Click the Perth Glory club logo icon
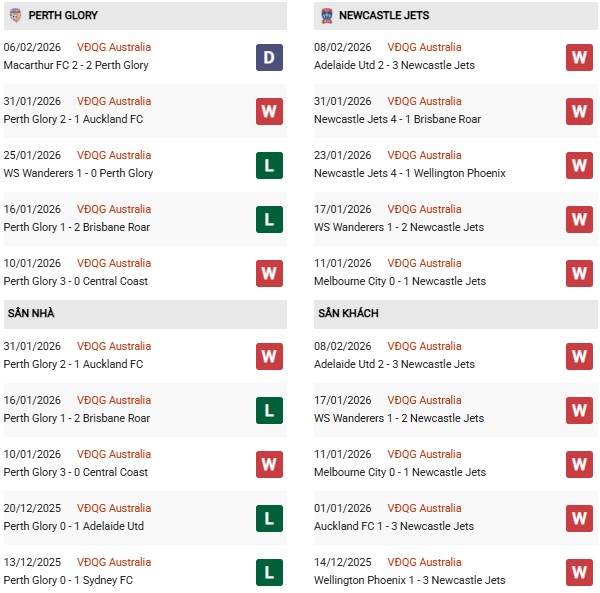 [x=15, y=15]
